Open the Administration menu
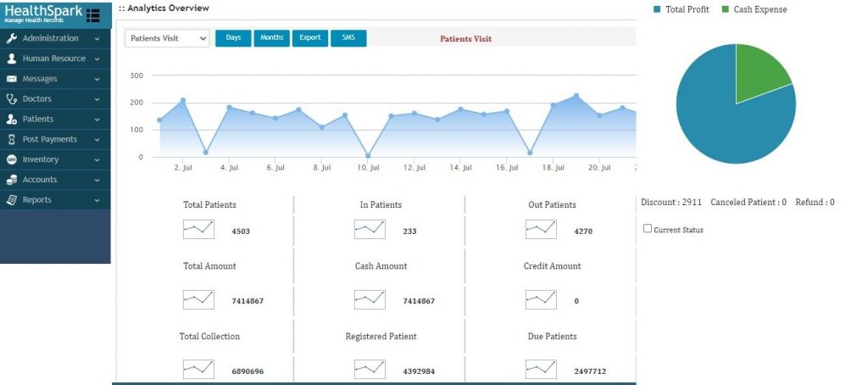The image size is (868, 385). point(55,38)
